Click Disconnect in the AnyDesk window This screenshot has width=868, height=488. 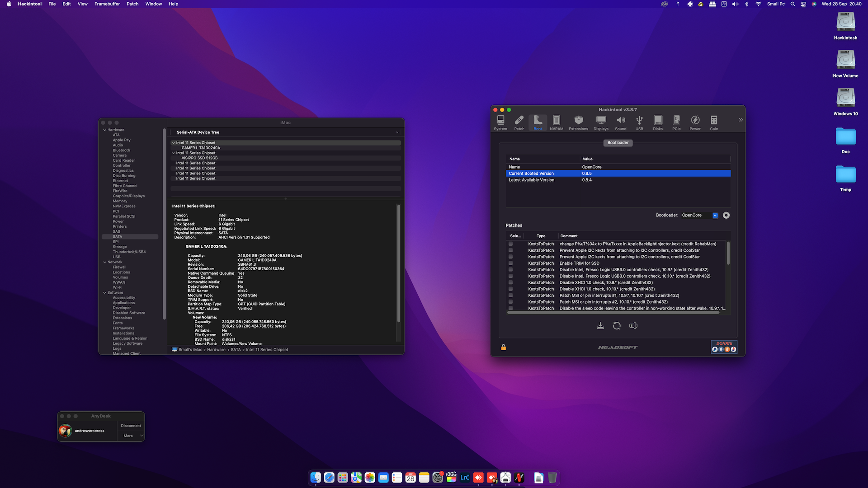pyautogui.click(x=131, y=425)
